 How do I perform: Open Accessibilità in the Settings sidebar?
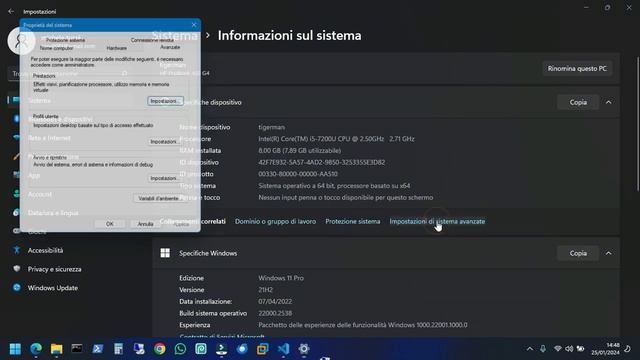pos(45,250)
